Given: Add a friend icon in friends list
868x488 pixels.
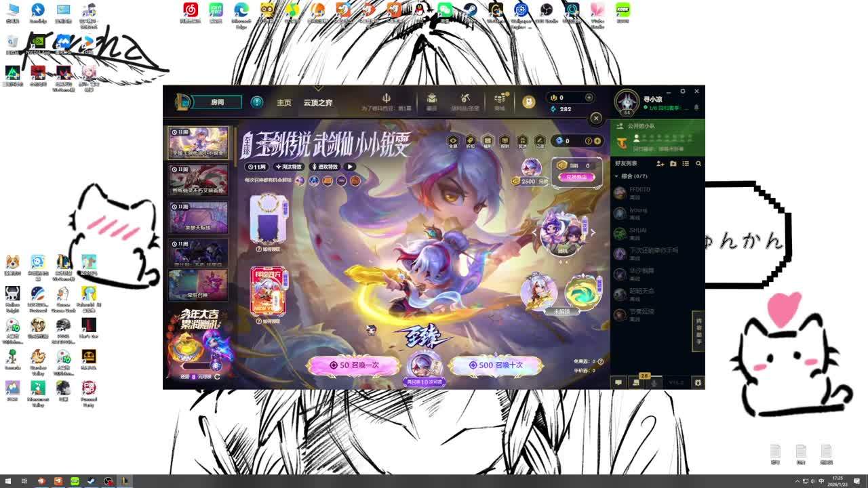Looking at the screenshot, I should (660, 163).
